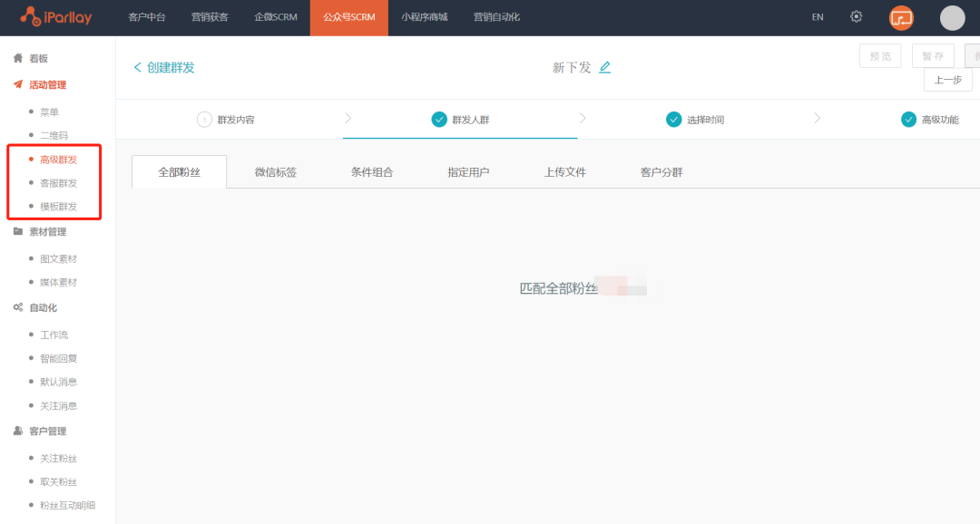The height and width of the screenshot is (524, 980).
Task: Collapse the 素材管理 sidebar section
Action: 48,232
